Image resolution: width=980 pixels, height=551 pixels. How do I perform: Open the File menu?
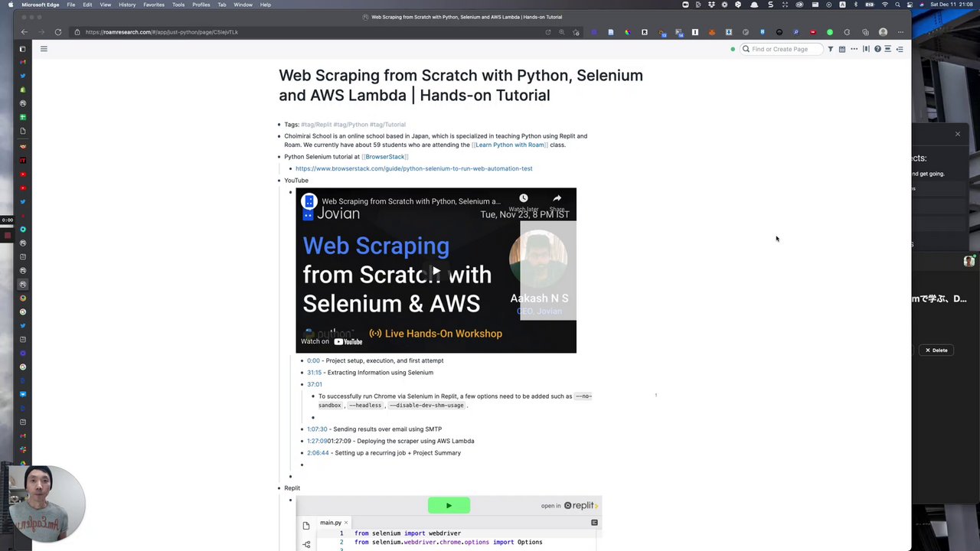[70, 5]
